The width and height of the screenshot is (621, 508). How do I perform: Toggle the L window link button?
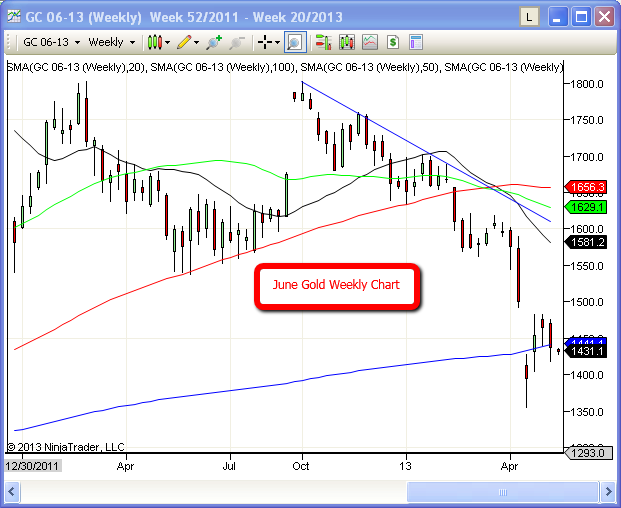[529, 17]
